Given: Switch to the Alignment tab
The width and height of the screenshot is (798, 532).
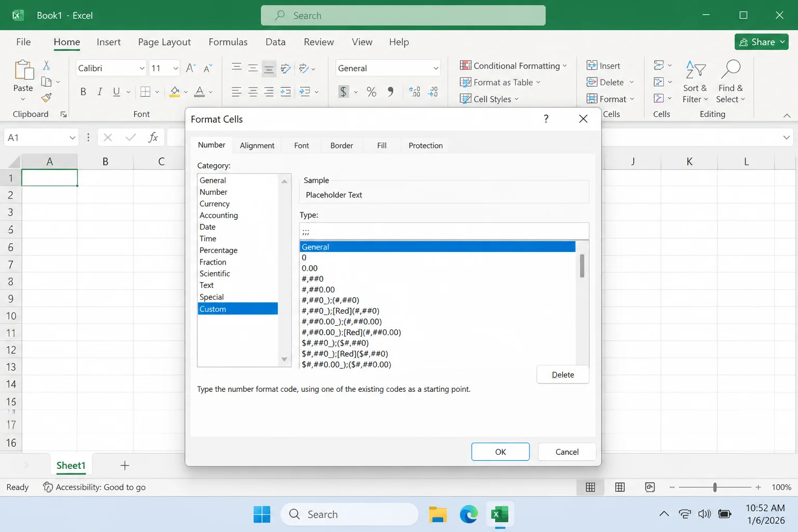Looking at the screenshot, I should pyautogui.click(x=257, y=145).
